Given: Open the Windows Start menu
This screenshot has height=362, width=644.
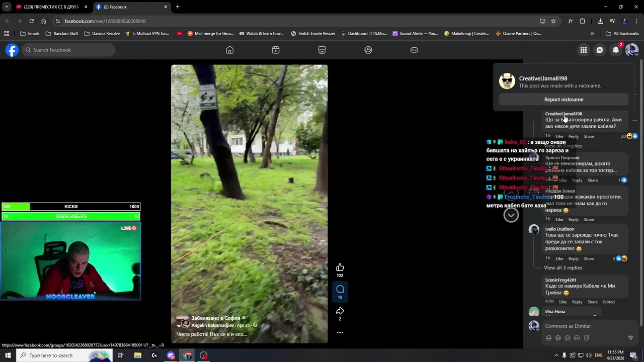Looking at the screenshot, I should [8, 355].
